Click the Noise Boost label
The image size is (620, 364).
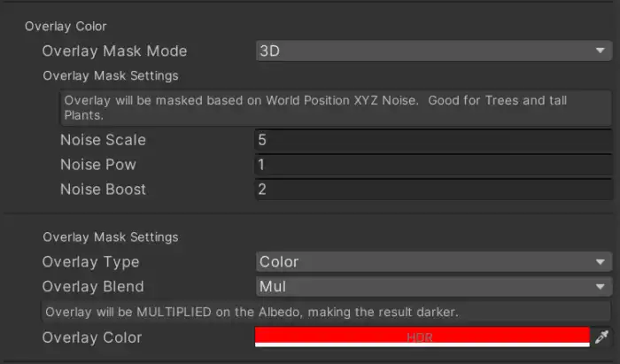(103, 190)
